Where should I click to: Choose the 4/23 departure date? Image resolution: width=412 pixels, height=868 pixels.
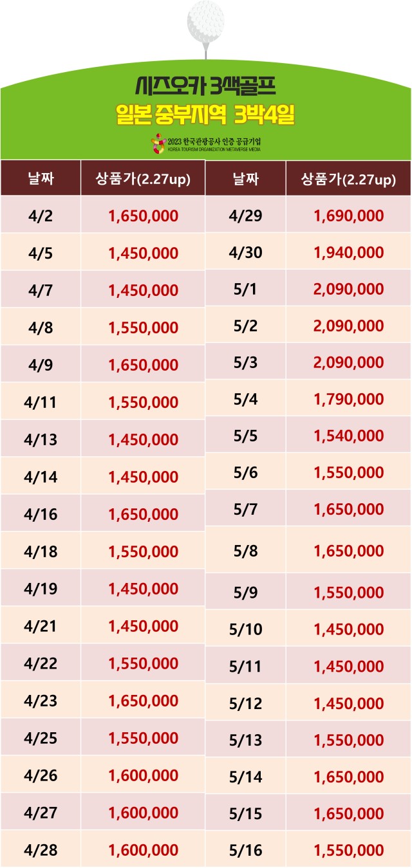click(40, 700)
